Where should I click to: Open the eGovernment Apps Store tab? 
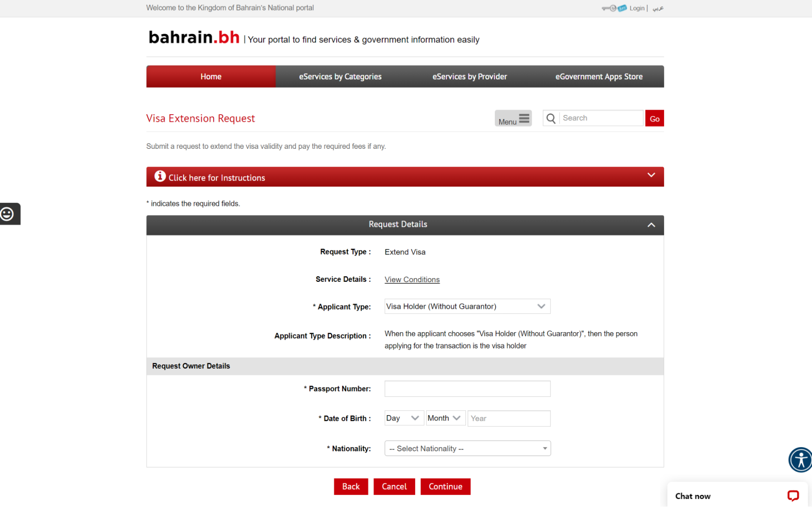click(x=599, y=76)
